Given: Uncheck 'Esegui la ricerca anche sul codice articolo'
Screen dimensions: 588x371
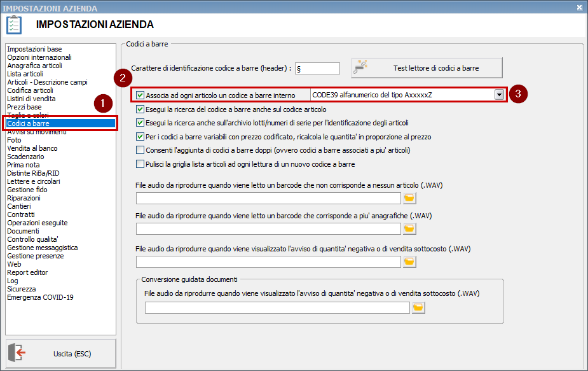Looking at the screenshot, I should [140, 109].
